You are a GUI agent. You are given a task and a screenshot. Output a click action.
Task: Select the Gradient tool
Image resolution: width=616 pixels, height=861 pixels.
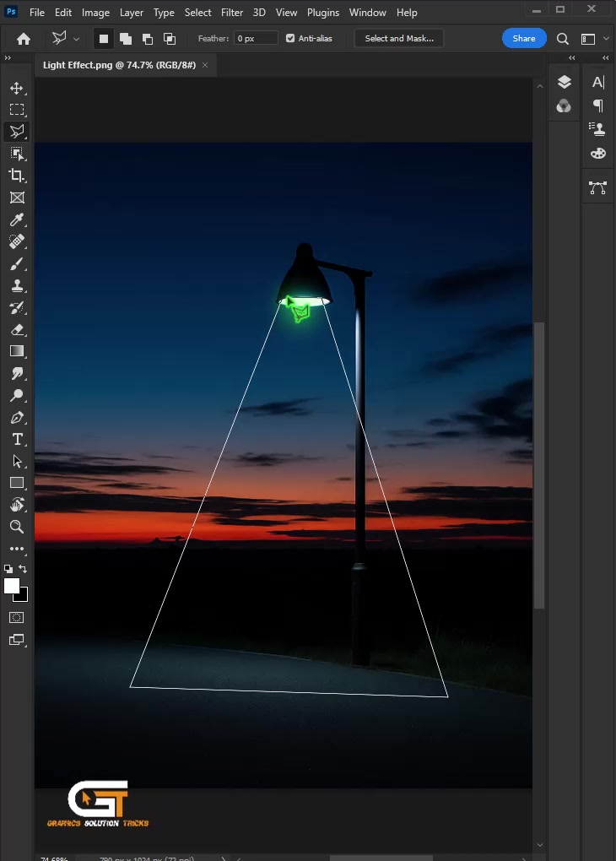pos(17,351)
